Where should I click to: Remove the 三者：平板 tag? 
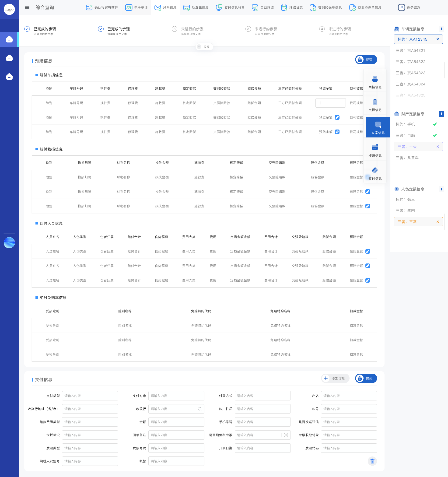point(438,147)
